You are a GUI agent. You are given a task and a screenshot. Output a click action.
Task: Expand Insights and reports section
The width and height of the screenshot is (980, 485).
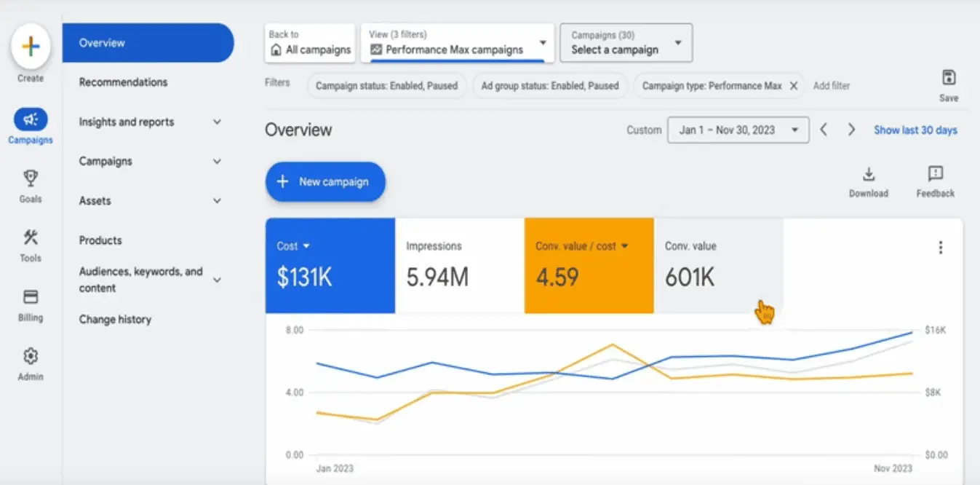coord(217,122)
